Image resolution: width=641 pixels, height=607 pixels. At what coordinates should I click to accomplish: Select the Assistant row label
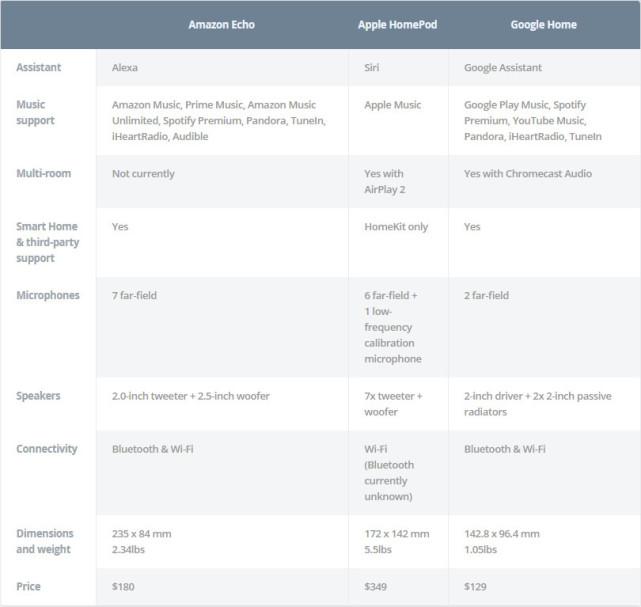point(38,67)
